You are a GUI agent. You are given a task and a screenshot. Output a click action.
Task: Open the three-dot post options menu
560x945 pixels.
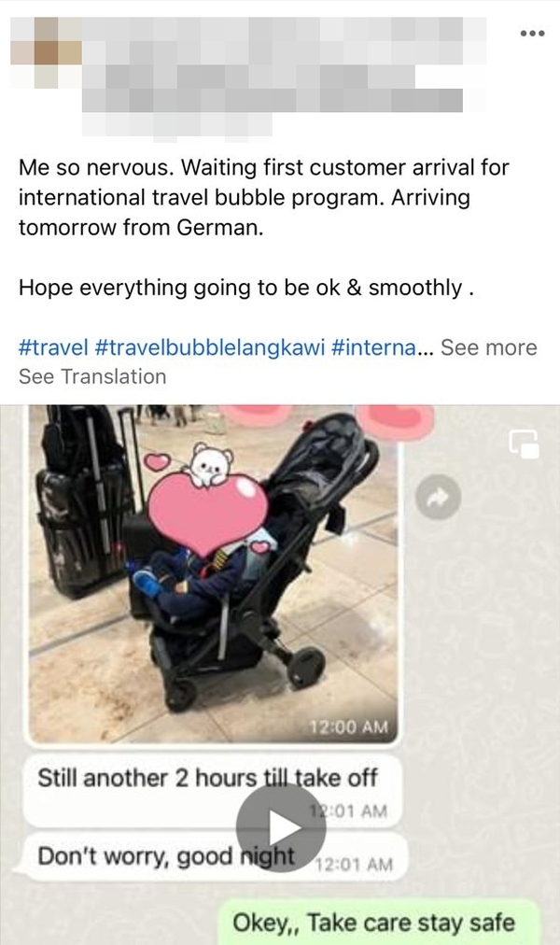pyautogui.click(x=532, y=34)
